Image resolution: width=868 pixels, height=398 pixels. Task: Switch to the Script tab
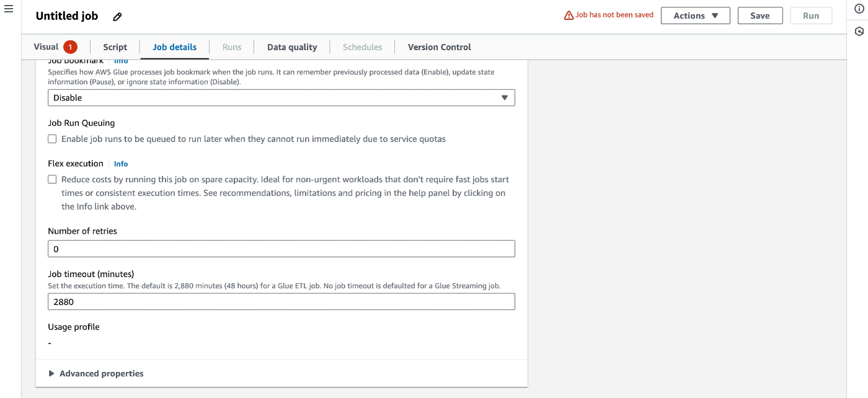coord(115,47)
